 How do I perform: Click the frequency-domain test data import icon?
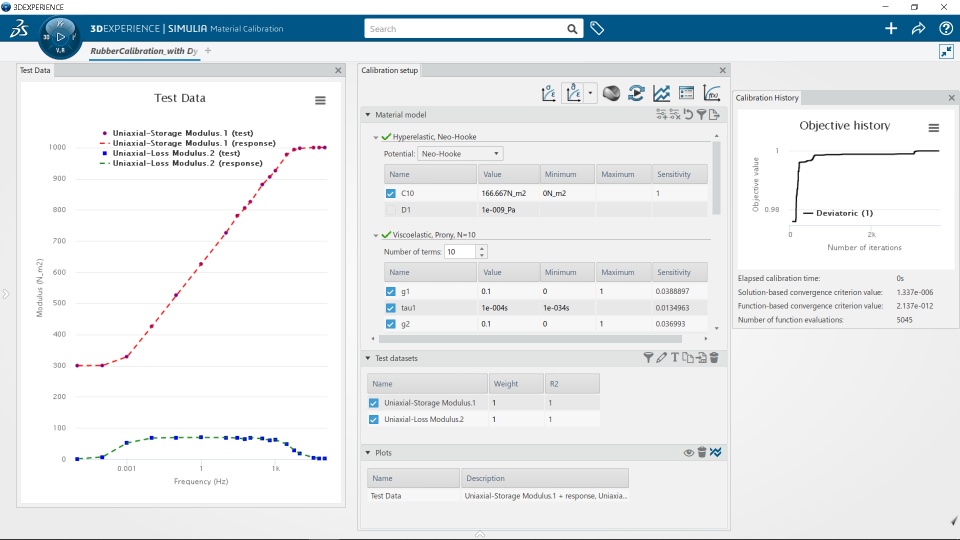click(574, 94)
